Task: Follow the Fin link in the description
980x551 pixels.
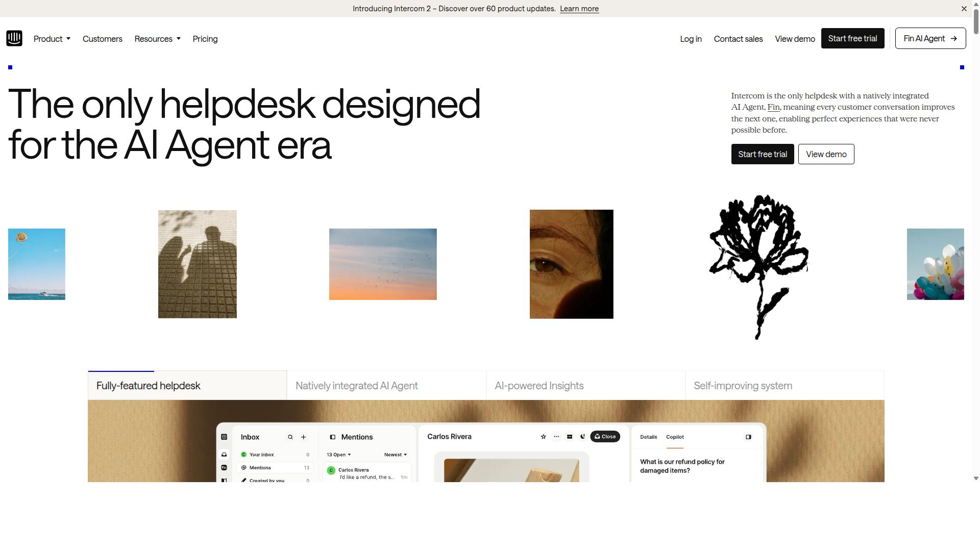Action: coord(773,107)
